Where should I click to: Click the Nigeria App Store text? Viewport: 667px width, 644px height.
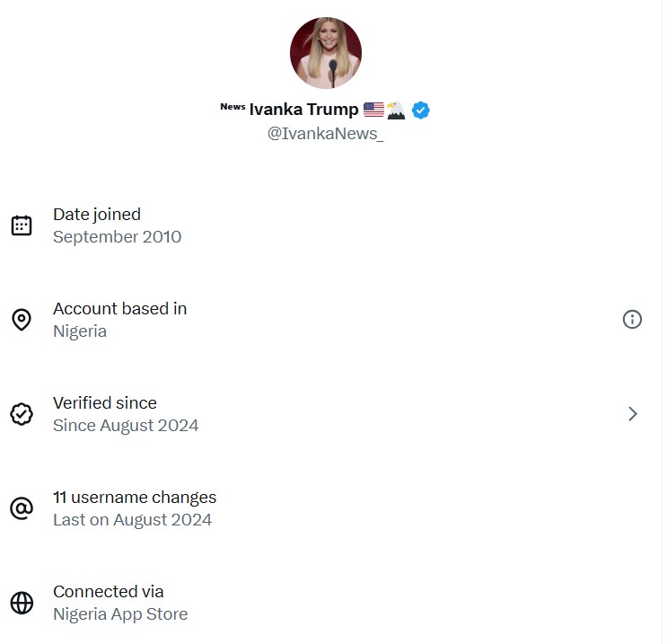tap(120, 614)
